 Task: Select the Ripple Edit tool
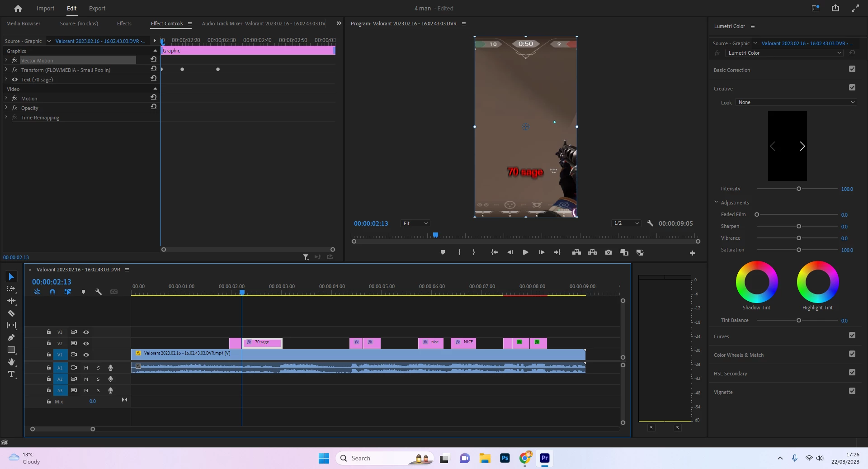pos(11,301)
